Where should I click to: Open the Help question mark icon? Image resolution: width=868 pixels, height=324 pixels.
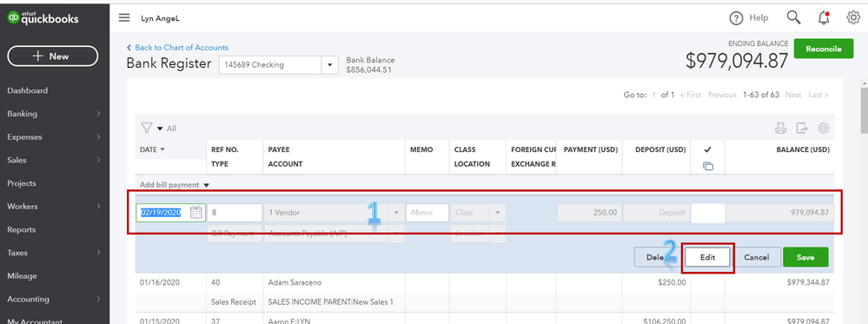(x=736, y=18)
